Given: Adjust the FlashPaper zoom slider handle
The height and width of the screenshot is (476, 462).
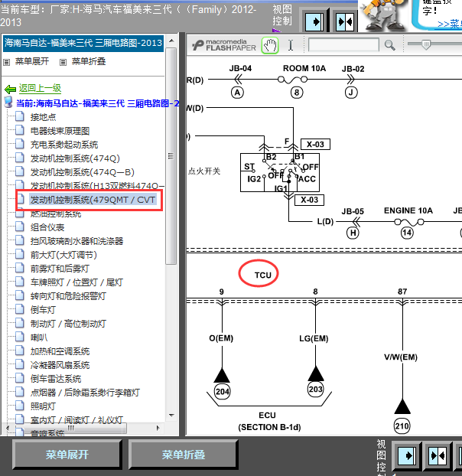Looking at the screenshot, I should (x=426, y=45).
